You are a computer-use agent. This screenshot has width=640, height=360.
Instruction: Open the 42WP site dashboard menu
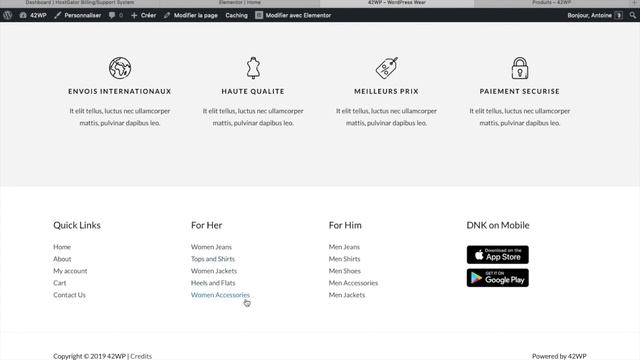click(x=33, y=15)
